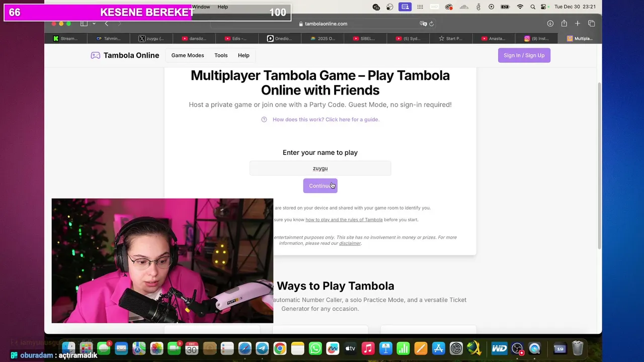Image resolution: width=644 pixels, height=362 pixels.
Task: Open Google Chrome from the dock
Action: [x=280, y=348]
